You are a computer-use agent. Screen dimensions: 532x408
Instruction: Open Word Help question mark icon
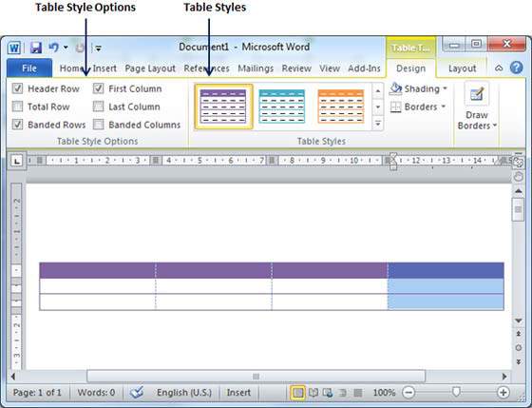tap(516, 68)
